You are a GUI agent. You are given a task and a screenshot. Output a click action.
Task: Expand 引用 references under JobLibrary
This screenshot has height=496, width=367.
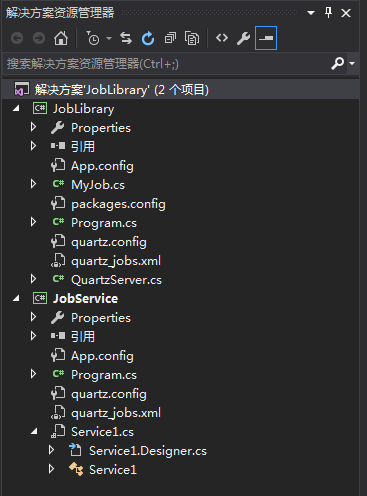click(33, 146)
